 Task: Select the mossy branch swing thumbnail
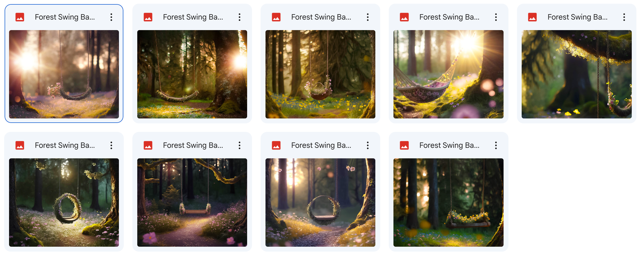point(576,74)
